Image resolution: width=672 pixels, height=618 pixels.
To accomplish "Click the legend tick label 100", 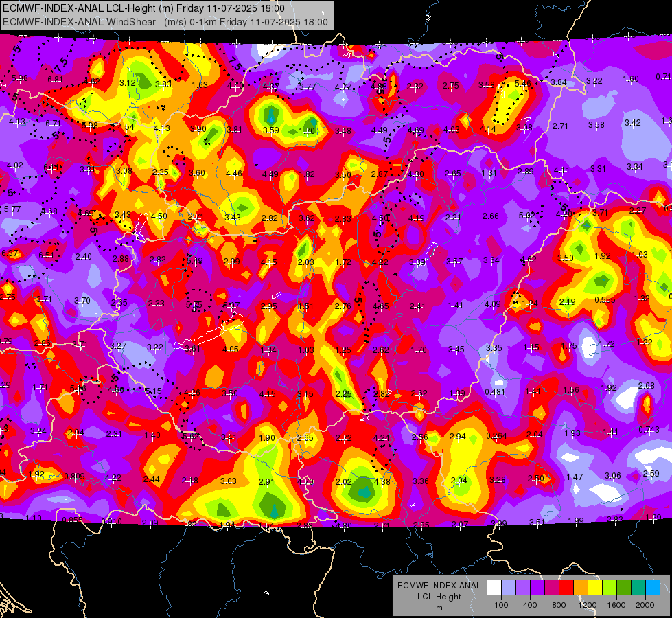I will coord(501,605).
